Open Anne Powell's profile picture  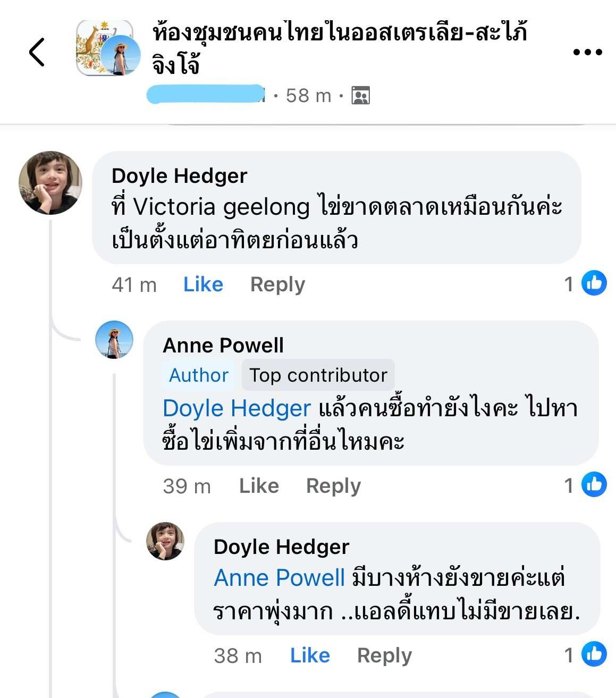click(114, 340)
